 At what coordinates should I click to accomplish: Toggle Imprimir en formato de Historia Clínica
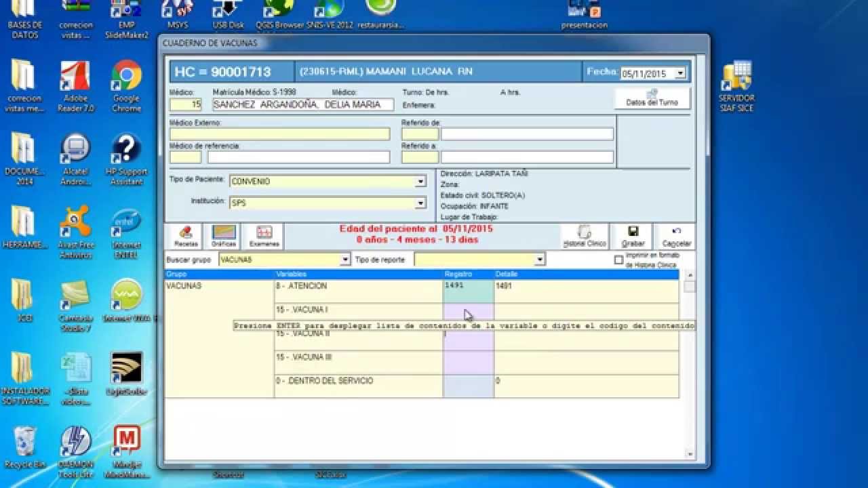point(618,260)
